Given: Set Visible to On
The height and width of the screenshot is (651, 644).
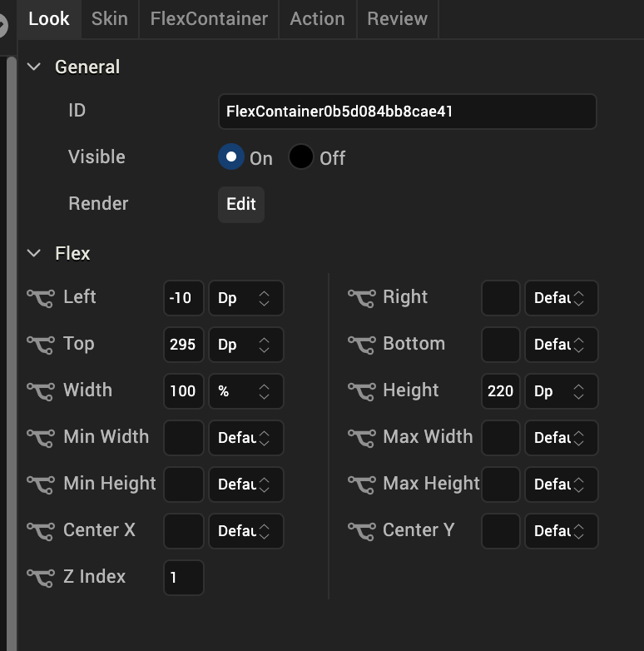Looking at the screenshot, I should [231, 157].
